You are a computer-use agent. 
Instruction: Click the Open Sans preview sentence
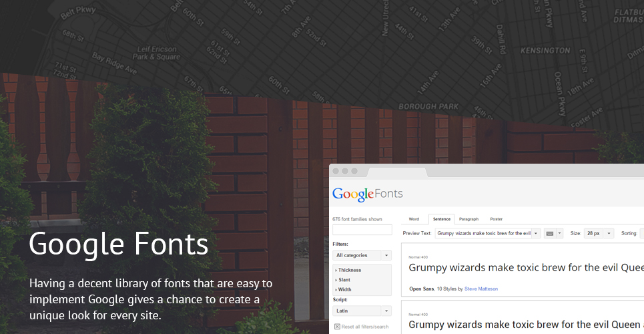526,268
